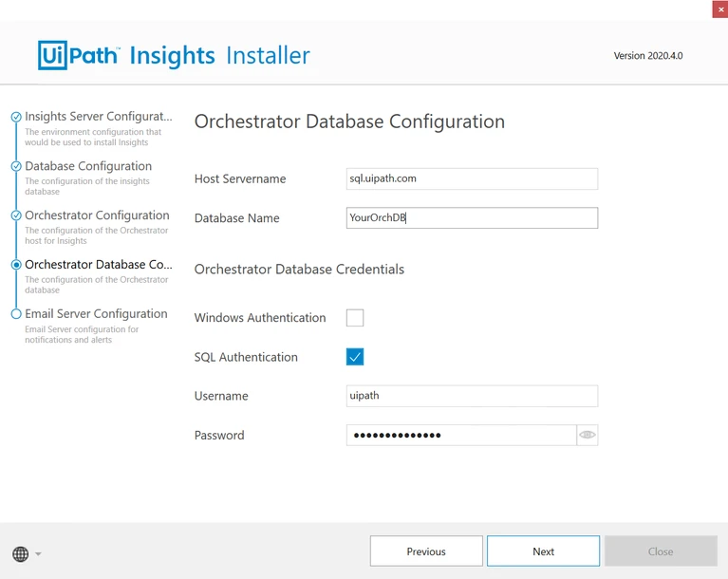Image resolution: width=728 pixels, height=579 pixels.
Task: Click Orchestrator Configuration completed checkmark icon
Action: (16, 215)
